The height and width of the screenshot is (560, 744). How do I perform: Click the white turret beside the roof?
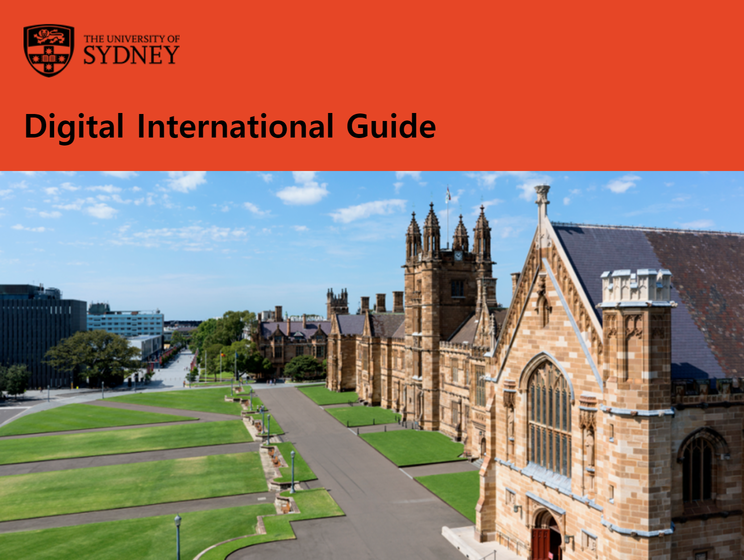[x=635, y=287]
